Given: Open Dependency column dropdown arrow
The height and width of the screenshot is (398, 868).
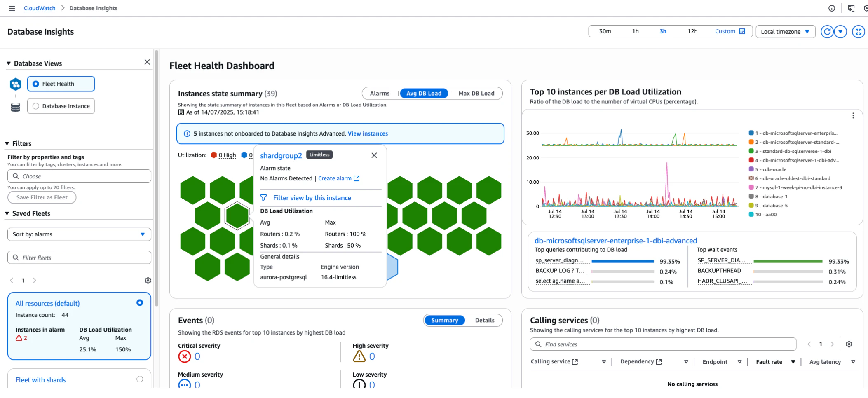Looking at the screenshot, I should [686, 362].
